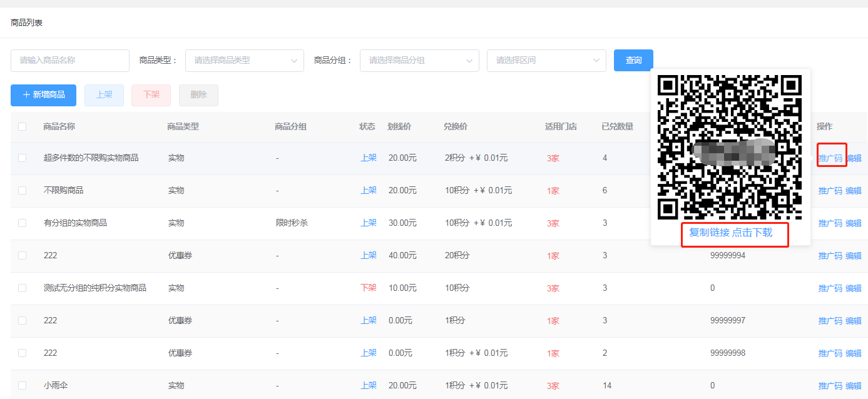Select checkbox of 222 row with stock 99999997
The height and width of the screenshot is (399, 868).
(23, 320)
